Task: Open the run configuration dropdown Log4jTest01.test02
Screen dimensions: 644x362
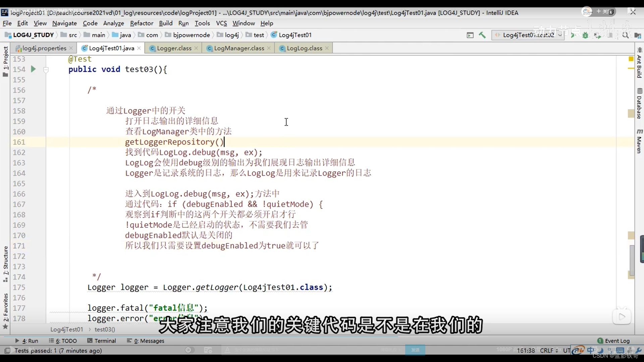Action: point(528,35)
